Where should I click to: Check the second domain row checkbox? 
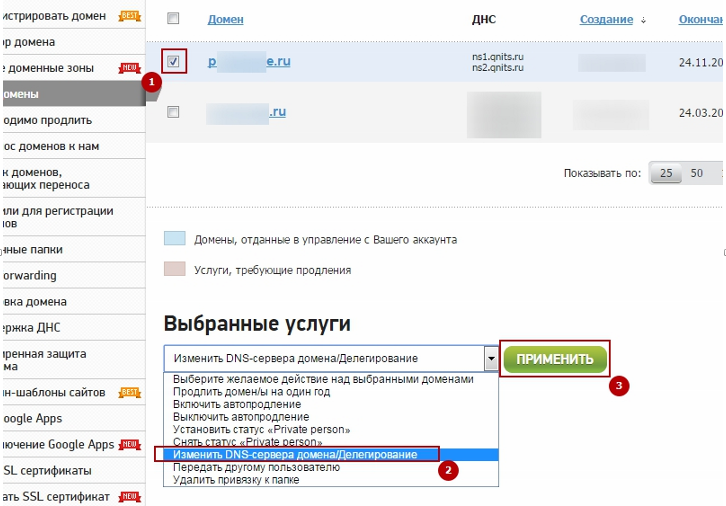173,112
